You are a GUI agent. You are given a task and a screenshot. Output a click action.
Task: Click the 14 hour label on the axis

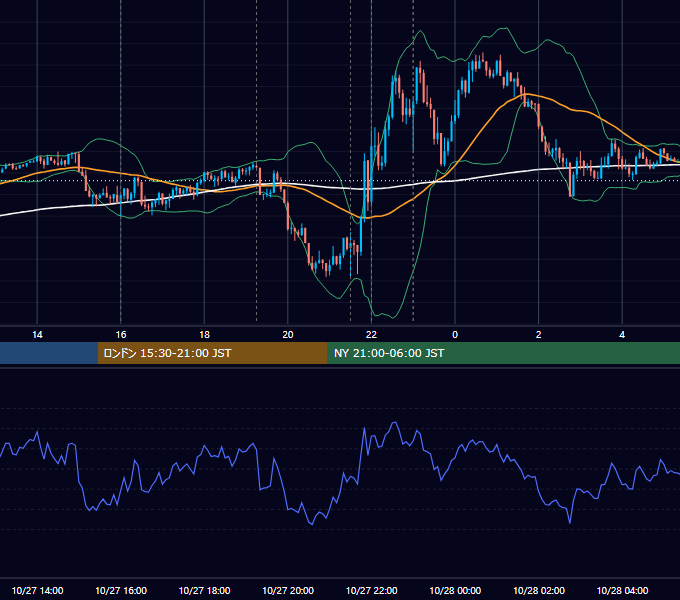37,335
